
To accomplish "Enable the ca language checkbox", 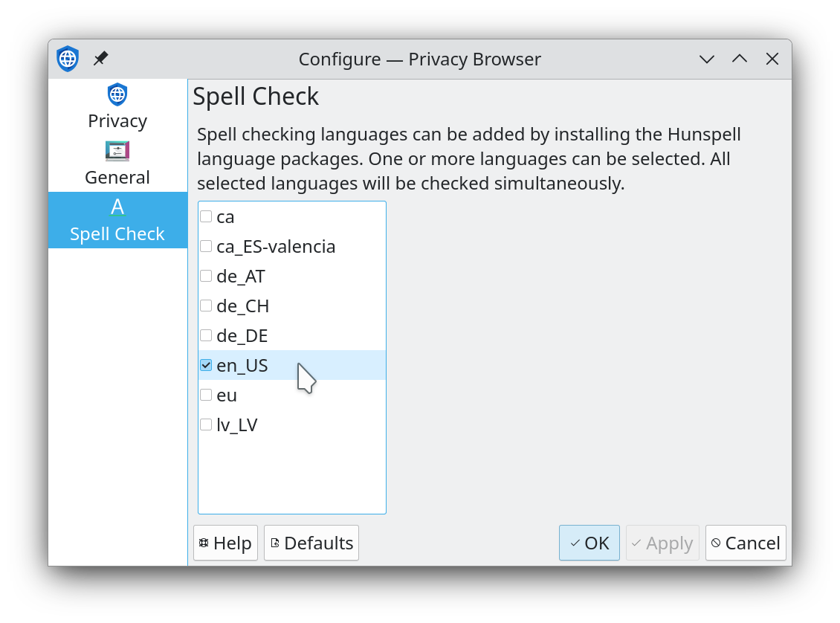I will [x=206, y=216].
